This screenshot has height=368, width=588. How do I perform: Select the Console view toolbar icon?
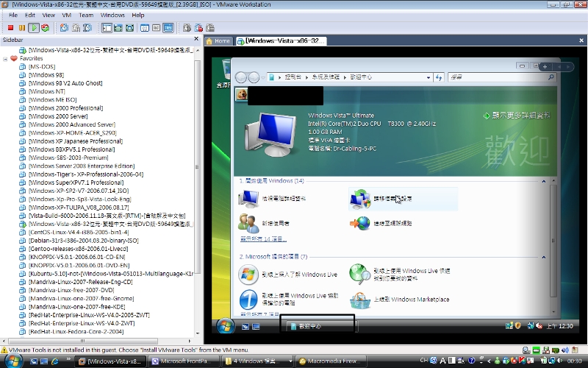tap(168, 28)
